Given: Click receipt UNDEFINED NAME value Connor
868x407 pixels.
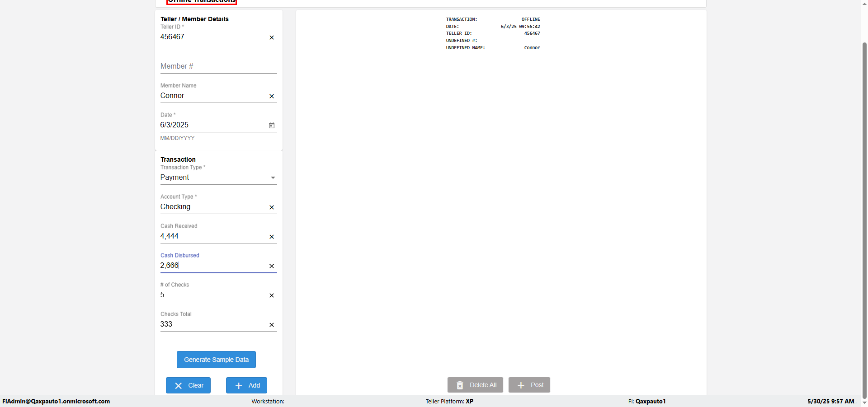Looking at the screenshot, I should coord(532,48).
